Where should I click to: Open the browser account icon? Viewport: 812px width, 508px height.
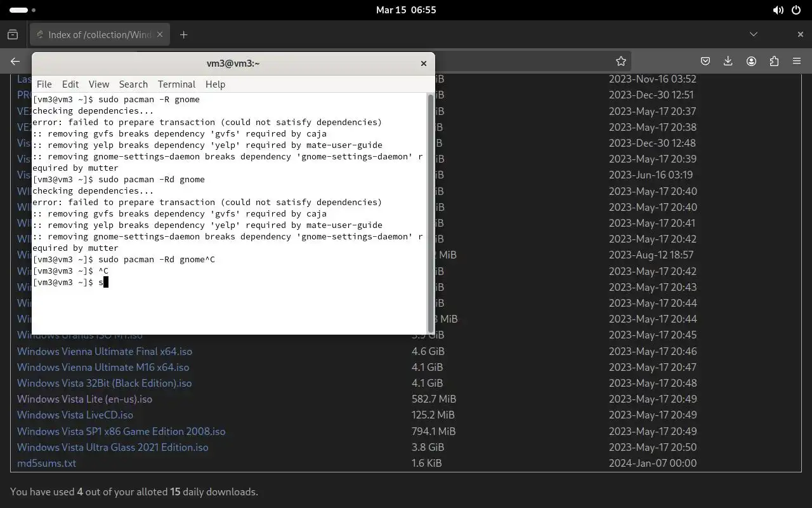[x=751, y=61]
